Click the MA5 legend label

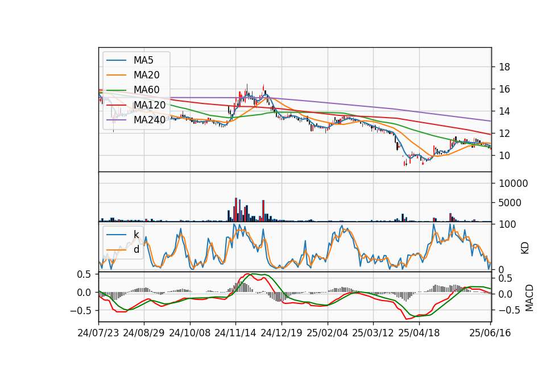[x=143, y=60]
